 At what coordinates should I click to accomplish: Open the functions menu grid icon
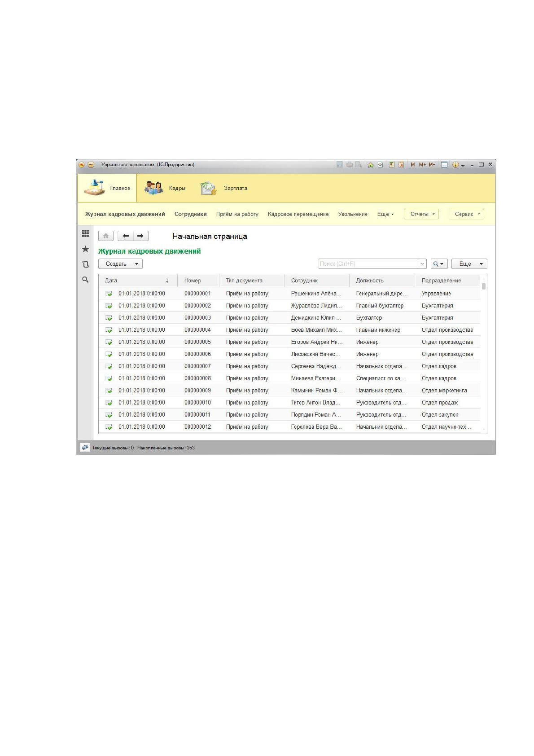pyautogui.click(x=85, y=233)
